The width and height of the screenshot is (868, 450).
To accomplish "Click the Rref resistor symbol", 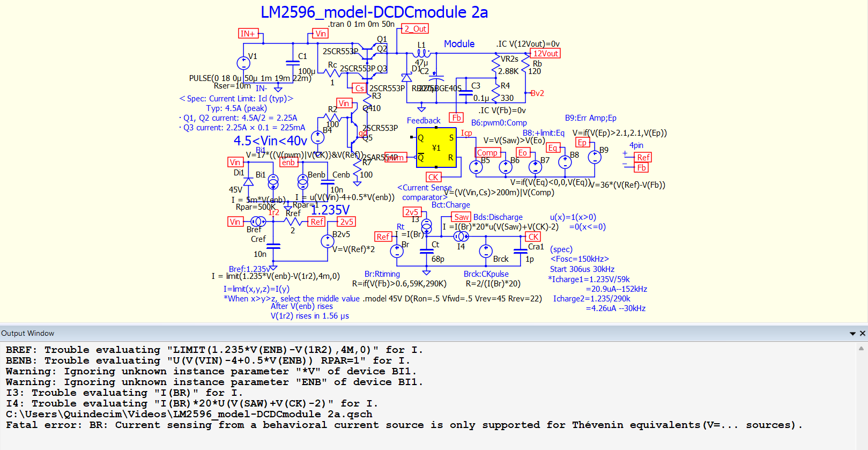I will 293,222.
